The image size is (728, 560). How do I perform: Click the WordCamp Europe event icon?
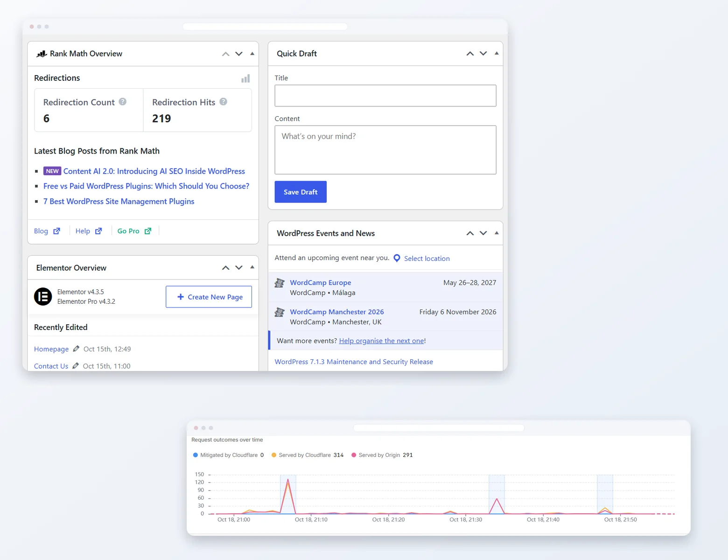coord(280,283)
